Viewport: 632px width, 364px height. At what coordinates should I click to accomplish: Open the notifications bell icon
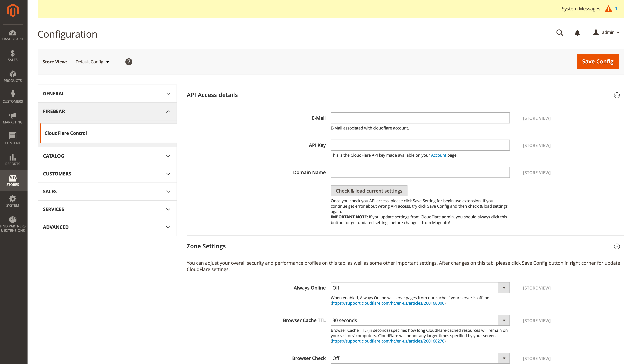tap(577, 33)
